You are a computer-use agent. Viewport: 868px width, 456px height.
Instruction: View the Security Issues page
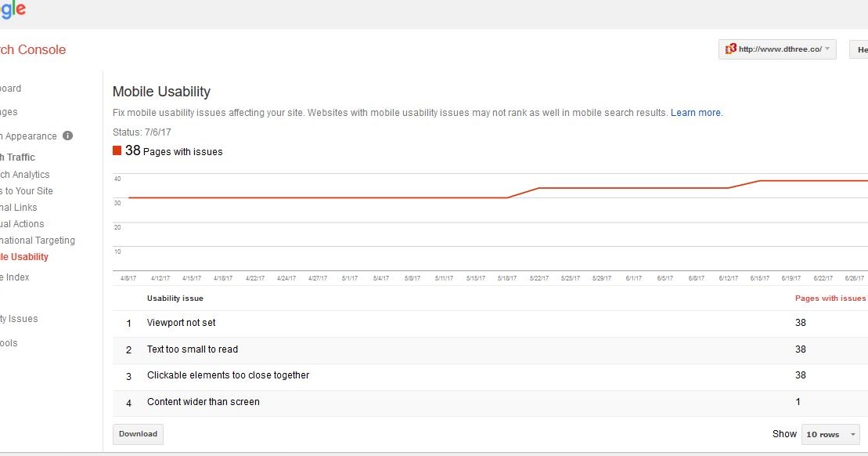(19, 318)
